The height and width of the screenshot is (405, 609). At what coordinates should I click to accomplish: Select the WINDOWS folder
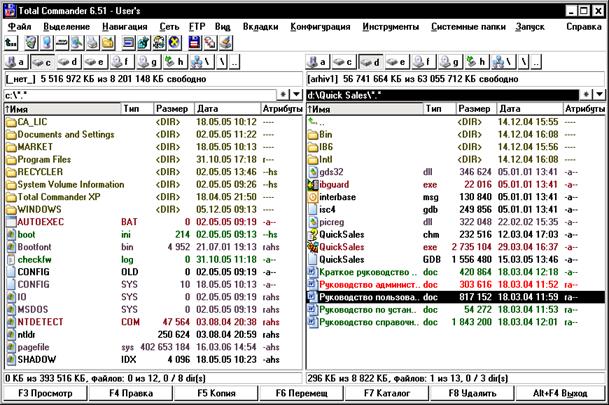[x=153, y=210]
